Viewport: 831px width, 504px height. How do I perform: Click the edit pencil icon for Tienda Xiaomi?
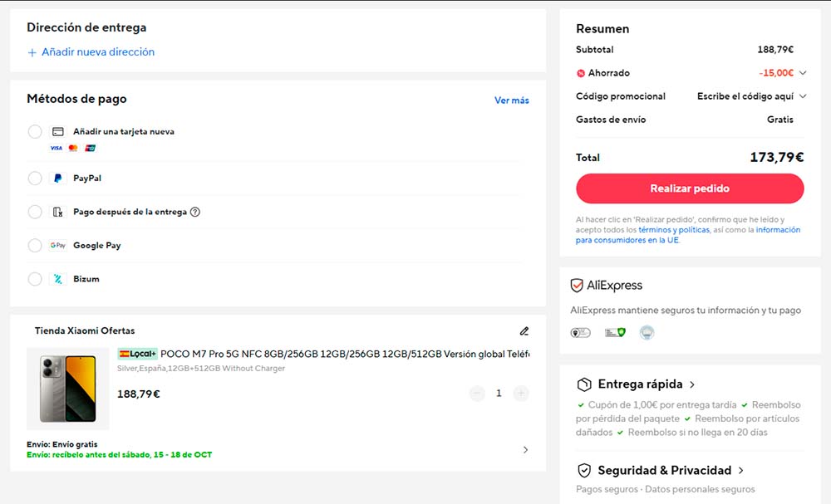524,331
